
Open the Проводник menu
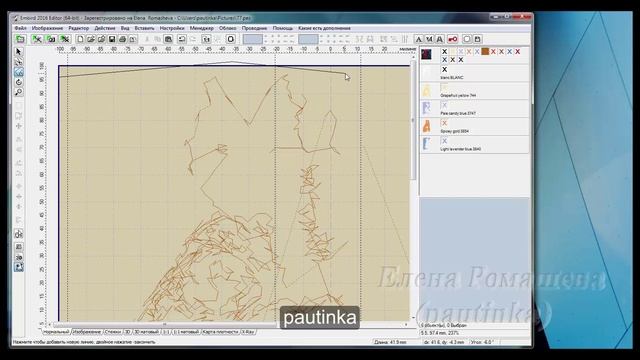(x=254, y=28)
